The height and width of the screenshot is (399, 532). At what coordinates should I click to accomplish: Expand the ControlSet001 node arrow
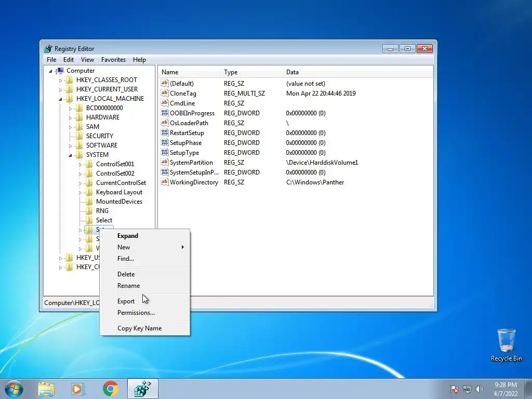coord(80,165)
